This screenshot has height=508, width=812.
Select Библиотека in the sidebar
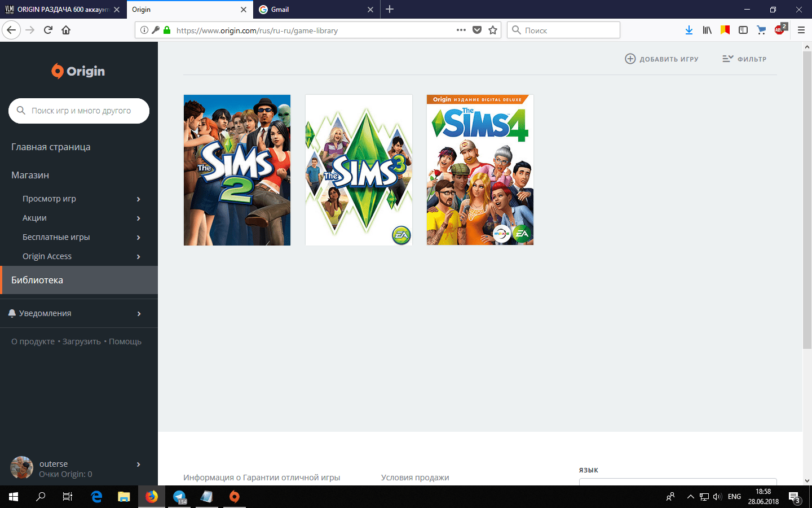(x=37, y=281)
